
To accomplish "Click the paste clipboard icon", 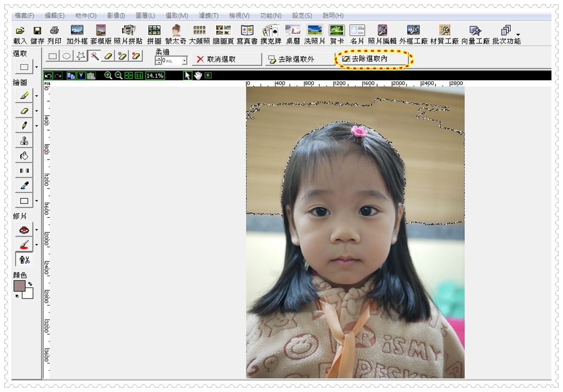I will click(x=91, y=75).
